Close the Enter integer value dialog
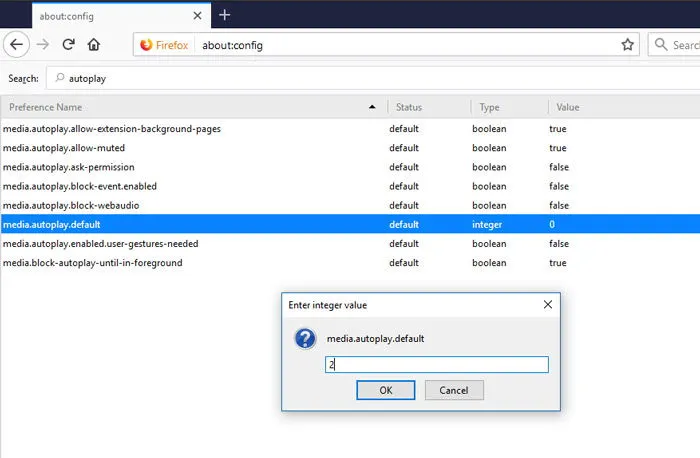Image resolution: width=700 pixels, height=458 pixels. [x=548, y=304]
